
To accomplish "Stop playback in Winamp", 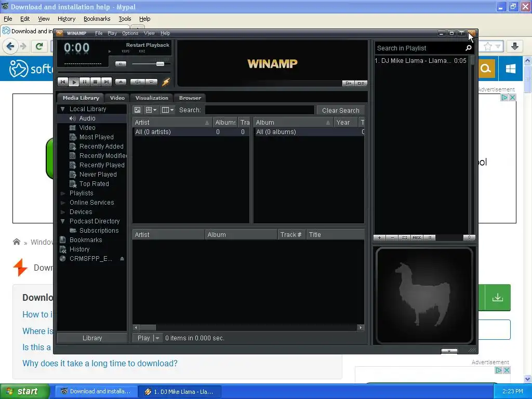I will [x=96, y=82].
